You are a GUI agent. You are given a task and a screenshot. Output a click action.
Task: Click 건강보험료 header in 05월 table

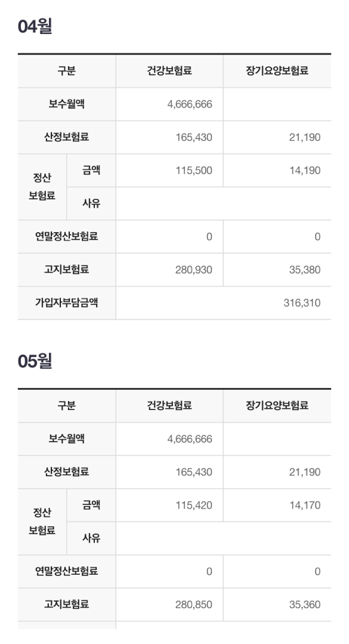click(170, 406)
